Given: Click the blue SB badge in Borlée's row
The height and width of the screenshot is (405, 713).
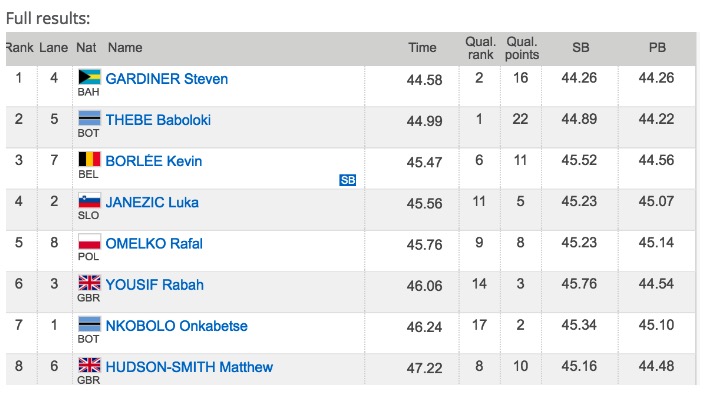Looking at the screenshot, I should coord(347,180).
